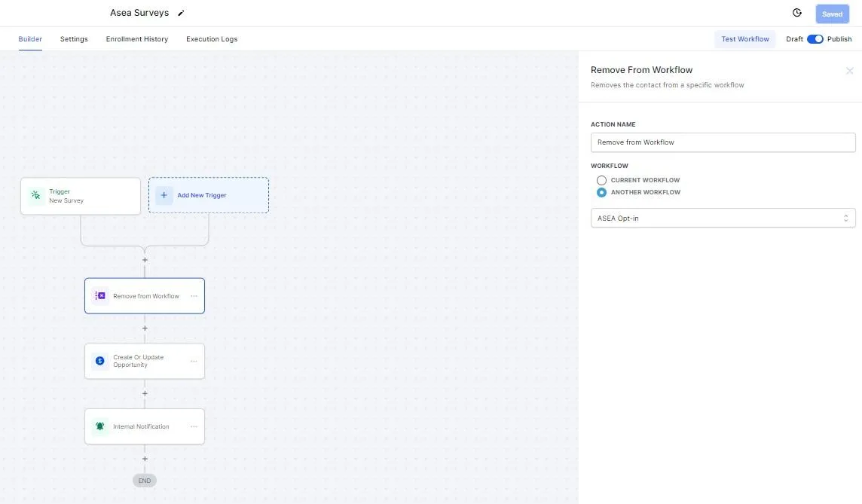Image resolution: width=862 pixels, height=504 pixels.
Task: Open the New Survey trigger node
Action: [x=81, y=196]
